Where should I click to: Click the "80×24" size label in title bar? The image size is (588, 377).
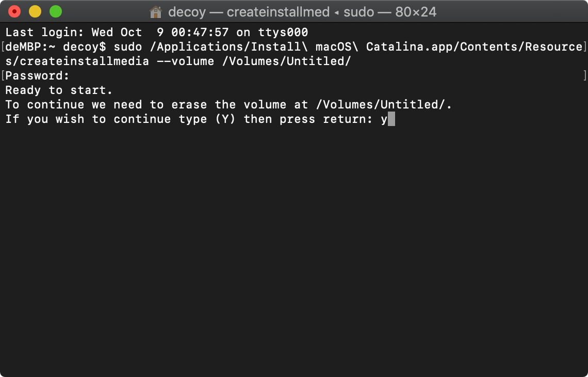point(416,12)
